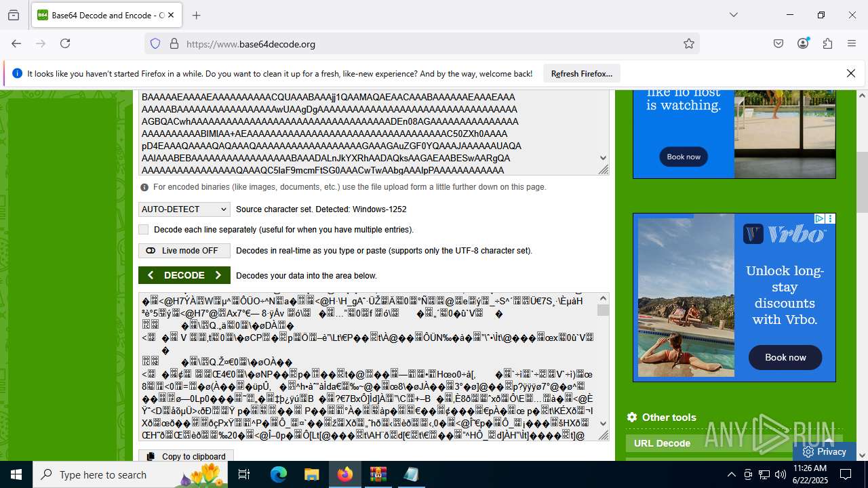The height and width of the screenshot is (488, 868).
Task: Click Book now on the Vrbo ad
Action: click(785, 357)
